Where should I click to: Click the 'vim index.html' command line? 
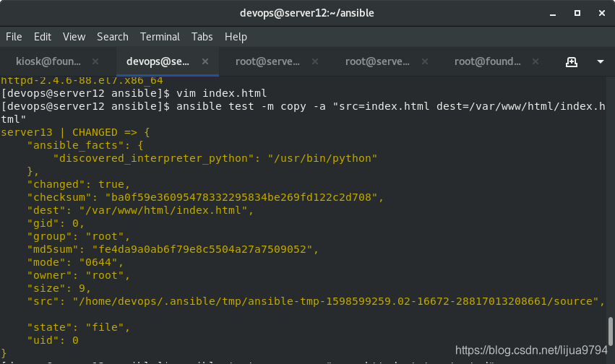click(134, 93)
